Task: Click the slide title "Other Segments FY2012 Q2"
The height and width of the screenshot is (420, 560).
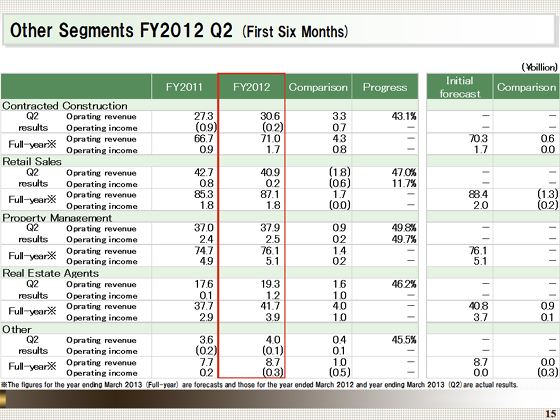Action: 121,30
